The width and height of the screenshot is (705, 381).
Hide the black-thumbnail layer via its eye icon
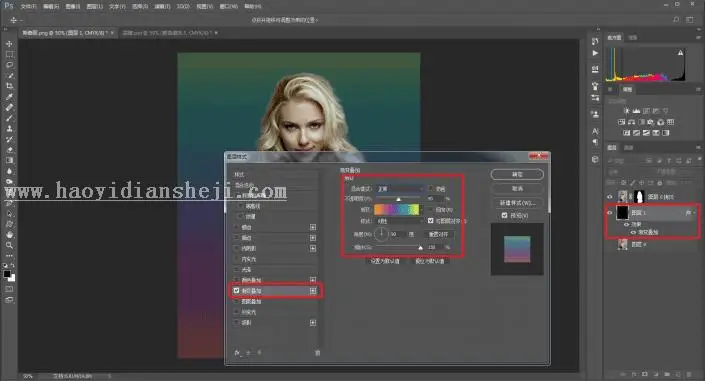pyautogui.click(x=610, y=213)
